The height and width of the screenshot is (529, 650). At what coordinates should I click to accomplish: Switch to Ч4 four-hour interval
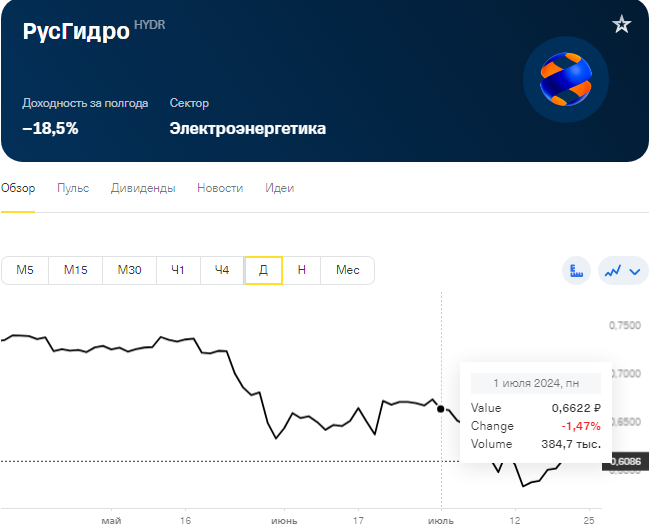click(222, 270)
